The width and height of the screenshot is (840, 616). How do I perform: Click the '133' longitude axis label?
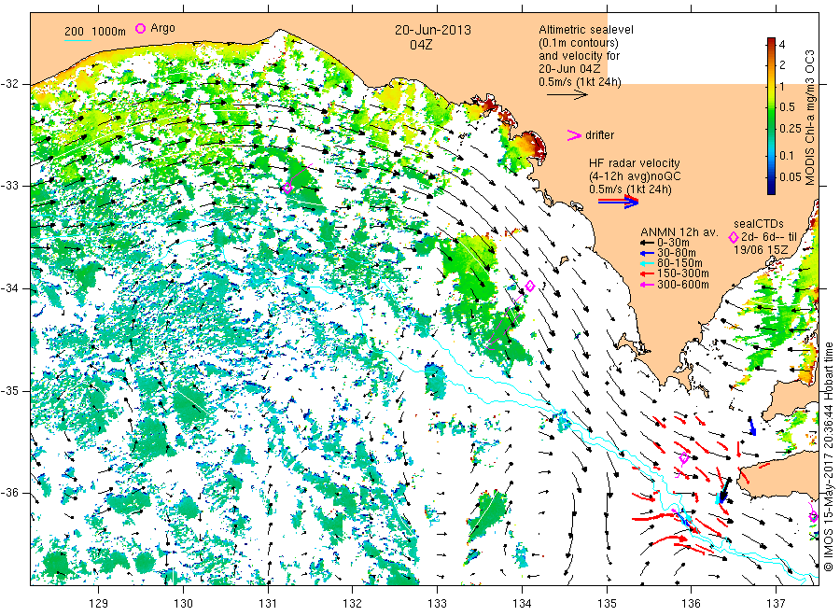(x=437, y=604)
